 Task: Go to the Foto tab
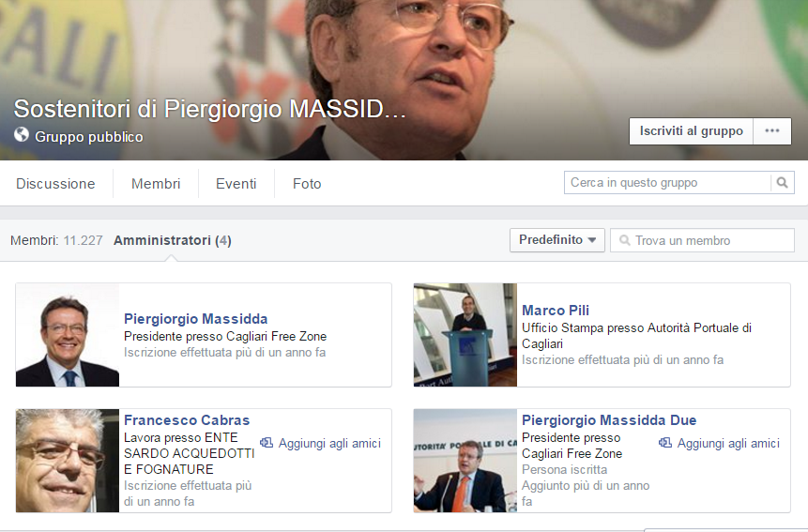pos(307,184)
